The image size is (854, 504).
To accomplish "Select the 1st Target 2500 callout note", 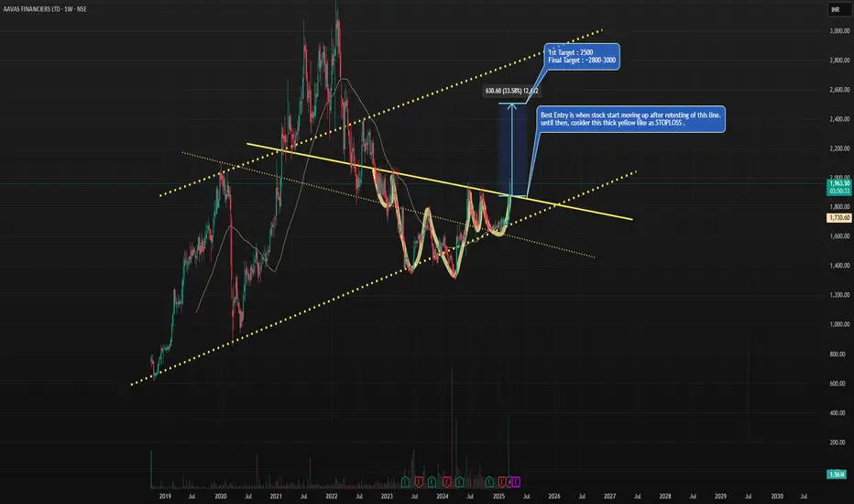I will [x=582, y=57].
